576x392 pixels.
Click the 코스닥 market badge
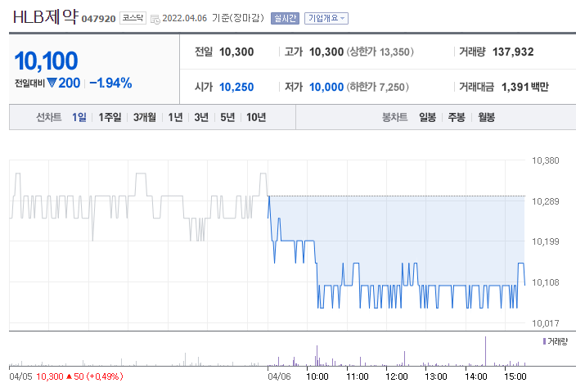[133, 18]
